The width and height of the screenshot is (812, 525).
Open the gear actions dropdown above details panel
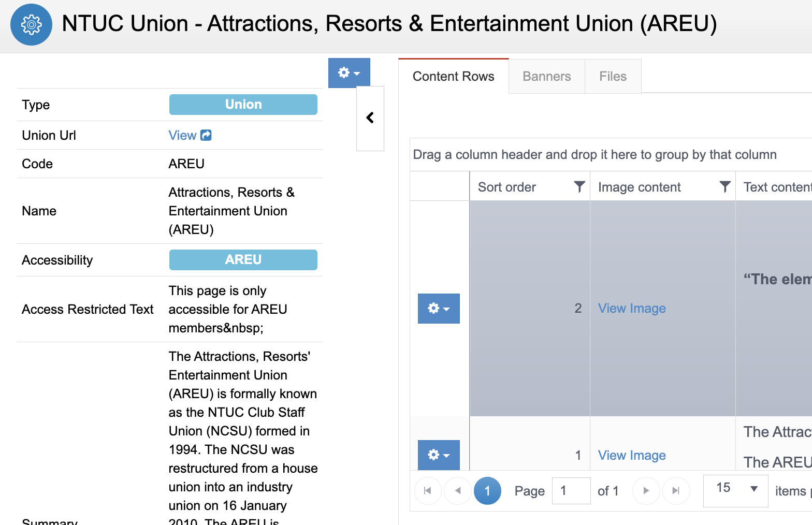(x=349, y=73)
